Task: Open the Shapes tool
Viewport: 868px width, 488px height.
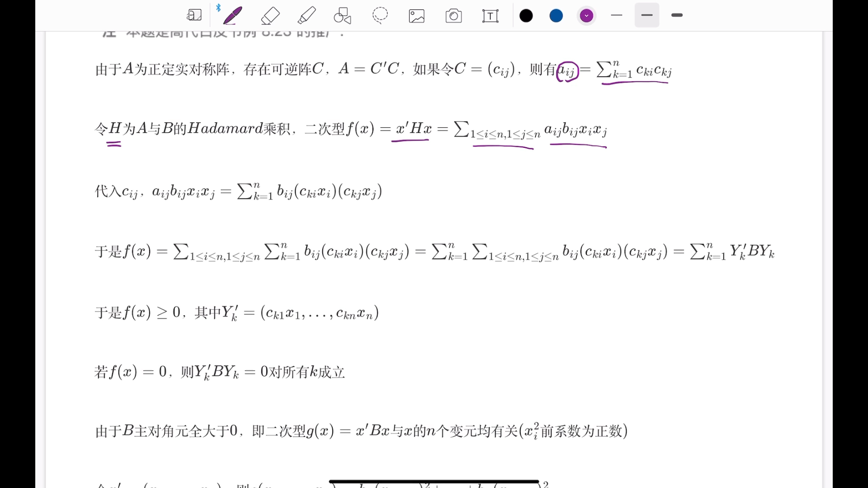Action: point(343,16)
